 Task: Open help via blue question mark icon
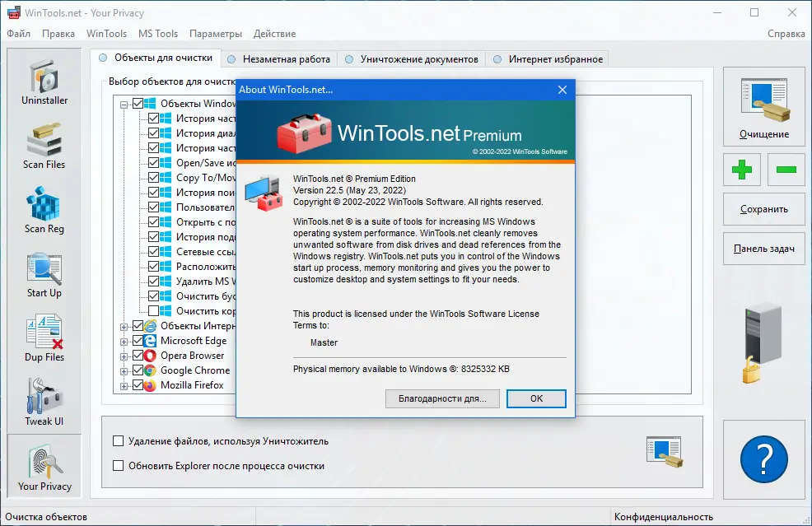click(x=764, y=459)
